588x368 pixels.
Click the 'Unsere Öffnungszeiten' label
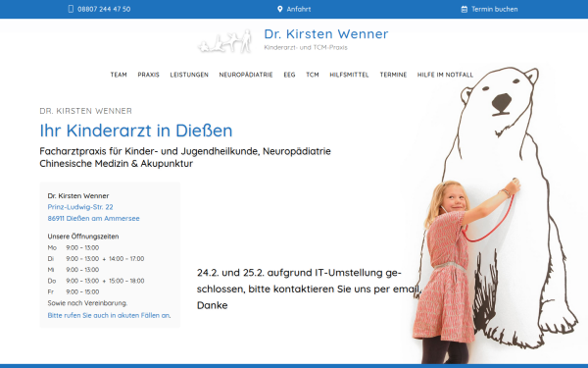tap(83, 237)
